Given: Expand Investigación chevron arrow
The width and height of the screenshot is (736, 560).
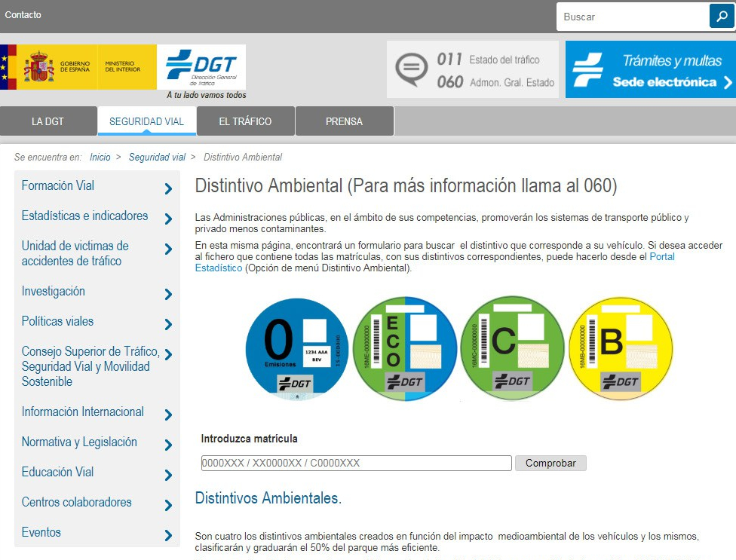Looking at the screenshot, I should click(168, 294).
